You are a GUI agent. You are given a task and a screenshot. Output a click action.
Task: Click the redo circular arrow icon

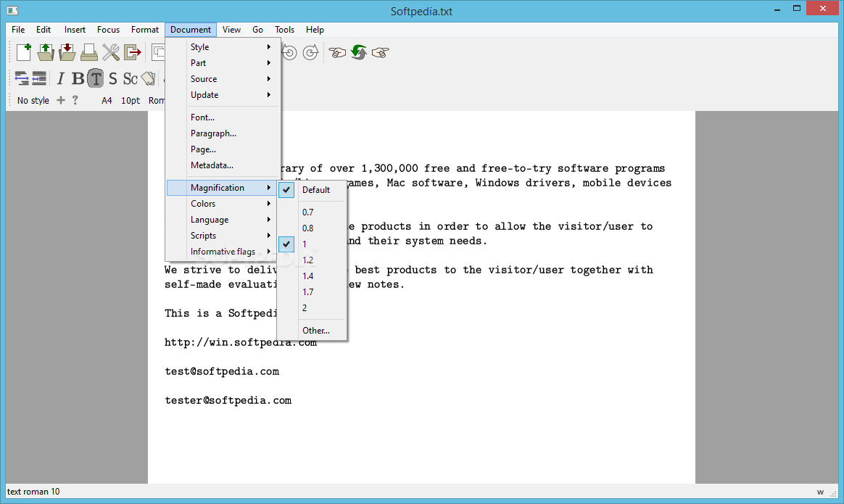(310, 52)
